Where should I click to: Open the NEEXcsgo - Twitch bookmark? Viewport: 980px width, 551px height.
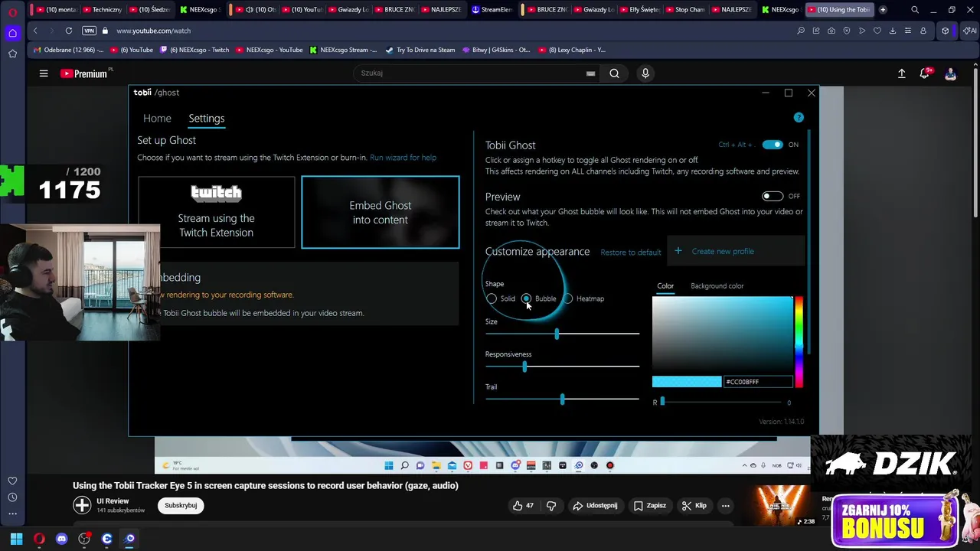(x=194, y=50)
